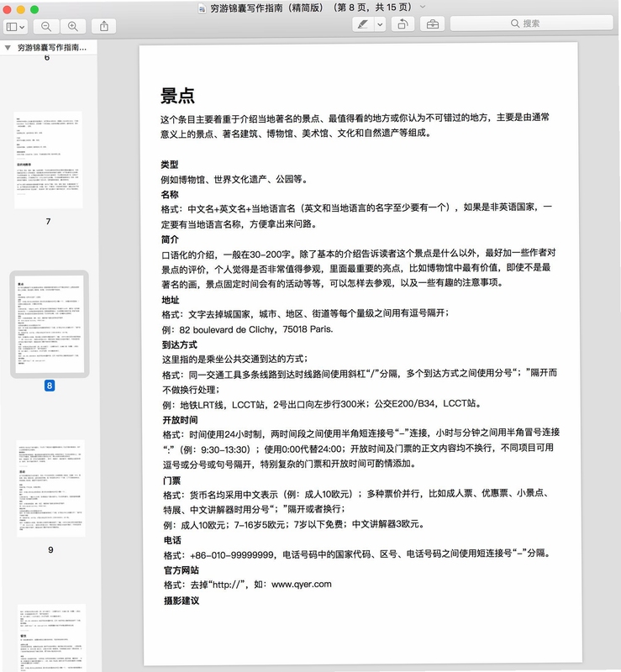Screen dimensions: 621x672
Task: Open the window title dropdown chevron
Action: [423, 7]
